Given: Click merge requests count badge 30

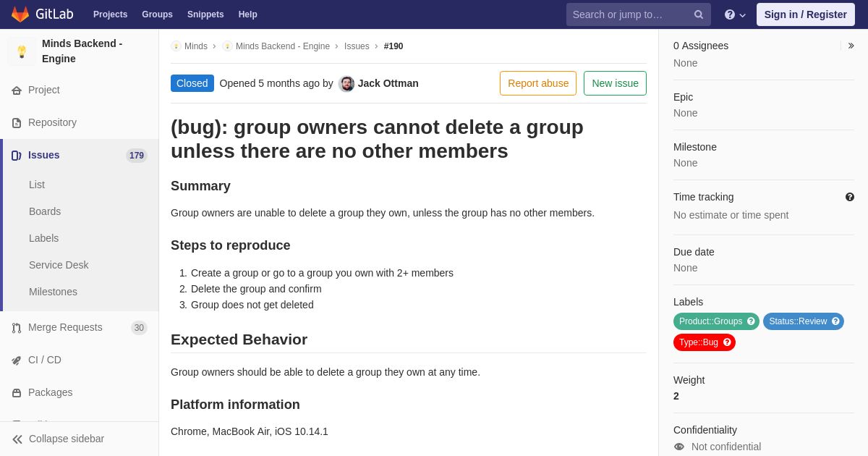Looking at the screenshot, I should click(x=139, y=328).
